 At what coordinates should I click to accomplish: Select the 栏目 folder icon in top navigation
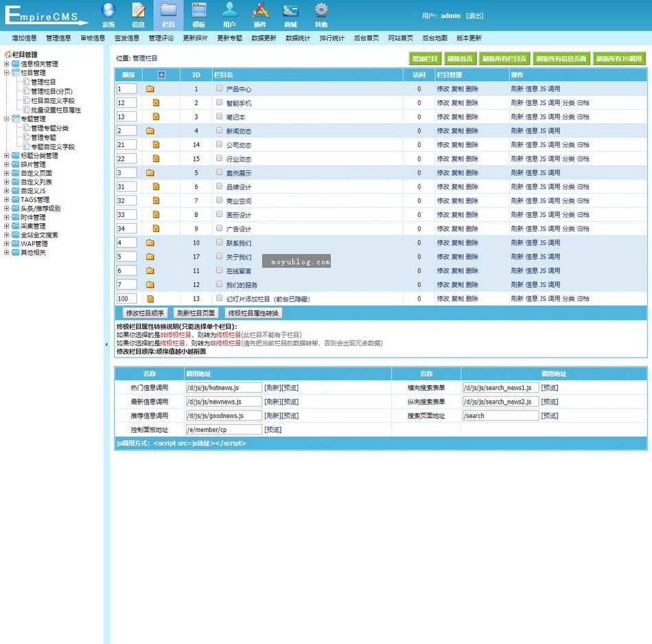tap(168, 10)
